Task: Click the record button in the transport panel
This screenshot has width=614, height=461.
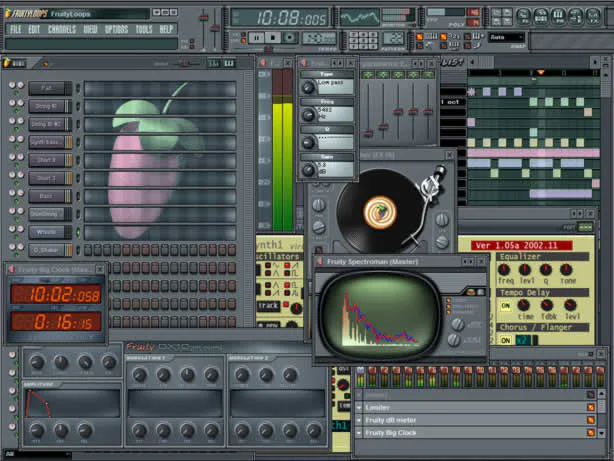Action: pyautogui.click(x=290, y=38)
